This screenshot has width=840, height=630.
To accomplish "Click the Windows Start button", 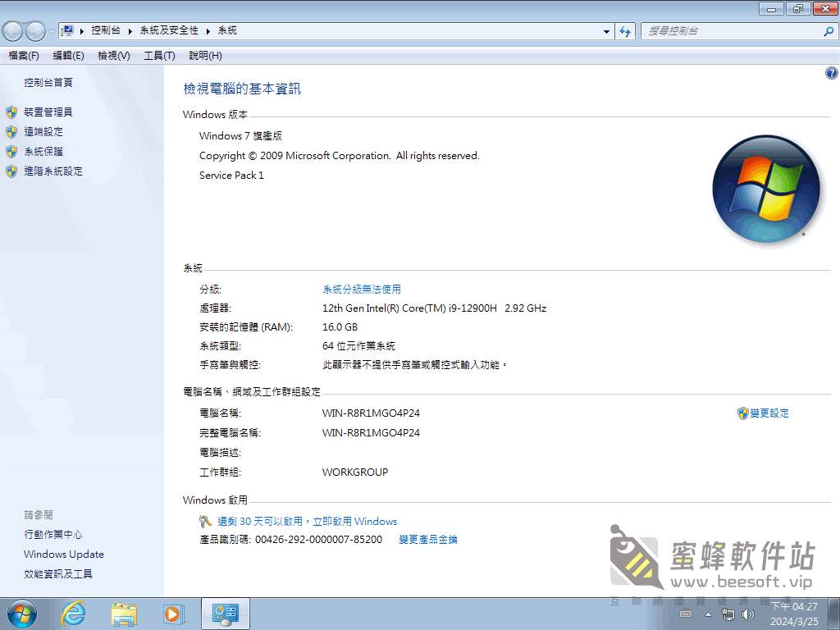I will tap(22, 614).
